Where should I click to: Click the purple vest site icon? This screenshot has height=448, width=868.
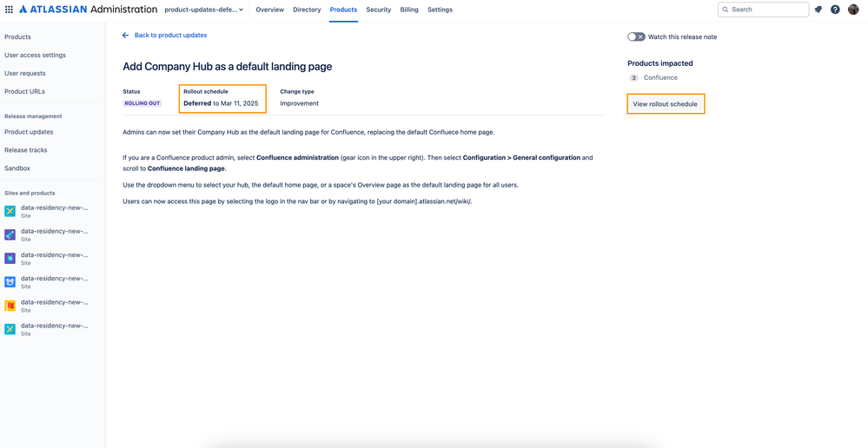coord(10,258)
